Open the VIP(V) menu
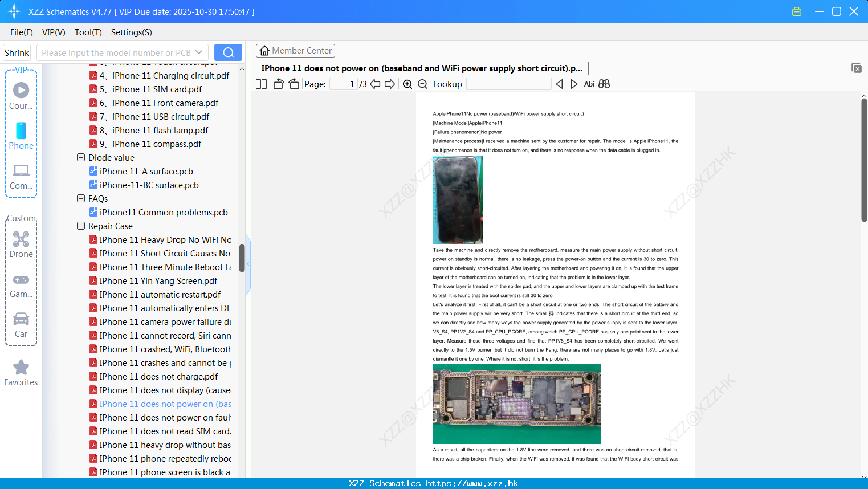The height and width of the screenshot is (489, 868). pos(54,32)
